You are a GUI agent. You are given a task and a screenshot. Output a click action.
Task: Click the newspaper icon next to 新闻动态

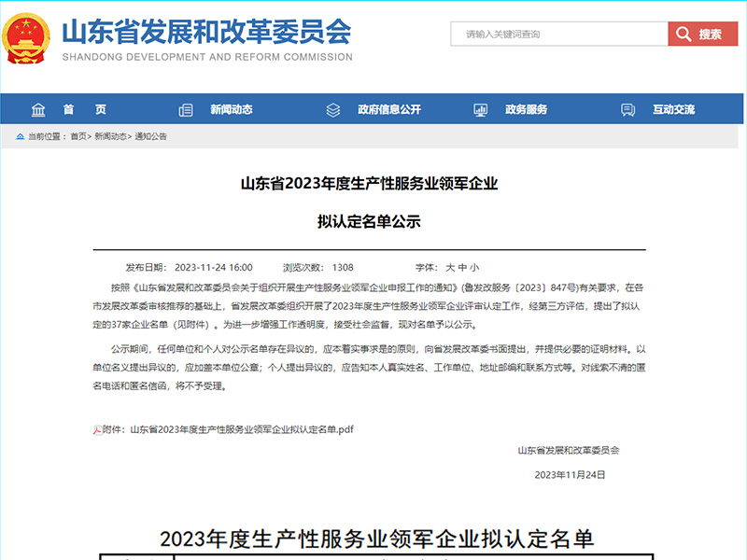click(x=185, y=109)
